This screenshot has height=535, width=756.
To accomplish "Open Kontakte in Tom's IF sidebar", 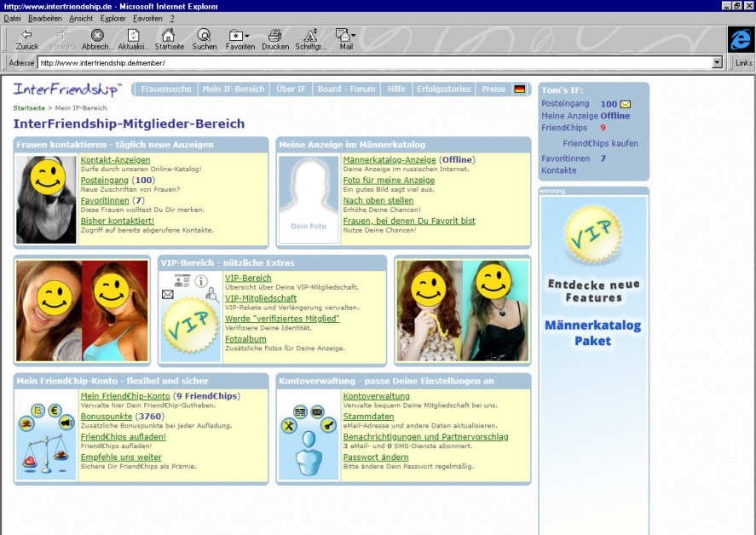I will [559, 170].
